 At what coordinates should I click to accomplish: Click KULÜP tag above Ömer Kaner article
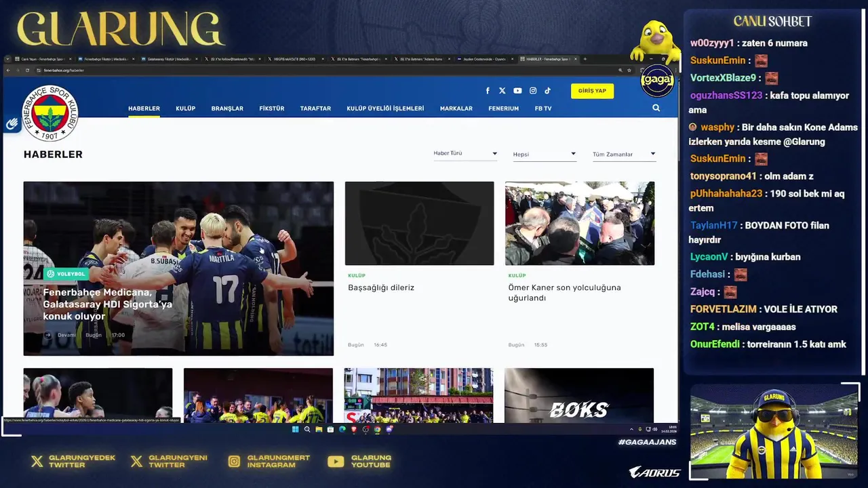tap(517, 276)
